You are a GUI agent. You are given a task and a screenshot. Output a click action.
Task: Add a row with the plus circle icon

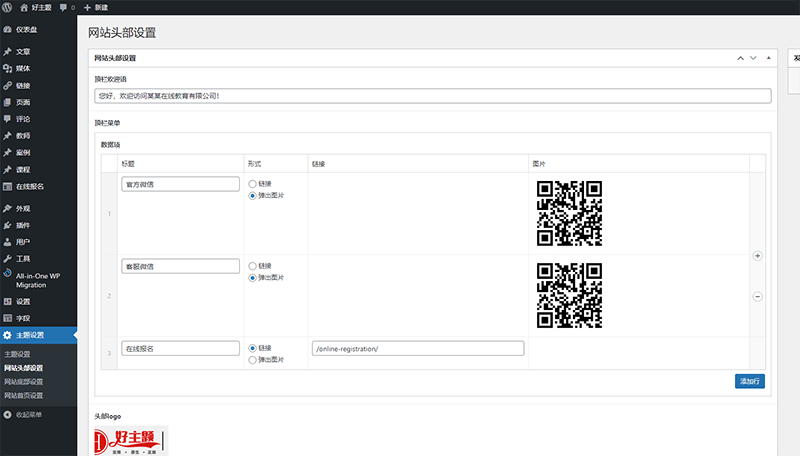coord(758,256)
